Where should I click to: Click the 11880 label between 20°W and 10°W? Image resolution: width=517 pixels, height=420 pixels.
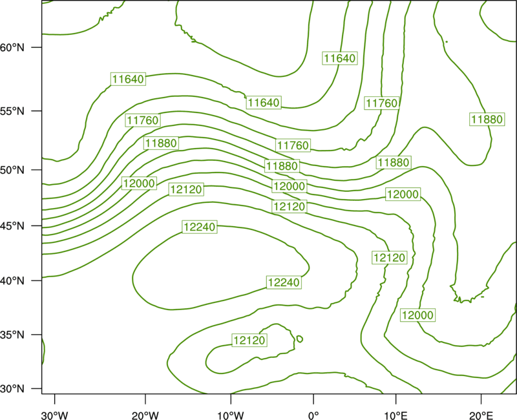pos(161,143)
